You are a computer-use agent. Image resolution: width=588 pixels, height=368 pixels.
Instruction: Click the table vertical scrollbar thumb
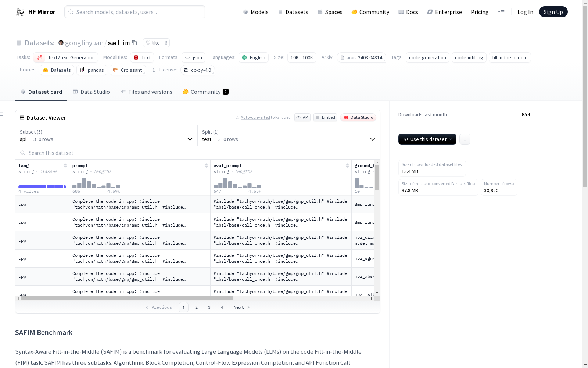coord(377,177)
